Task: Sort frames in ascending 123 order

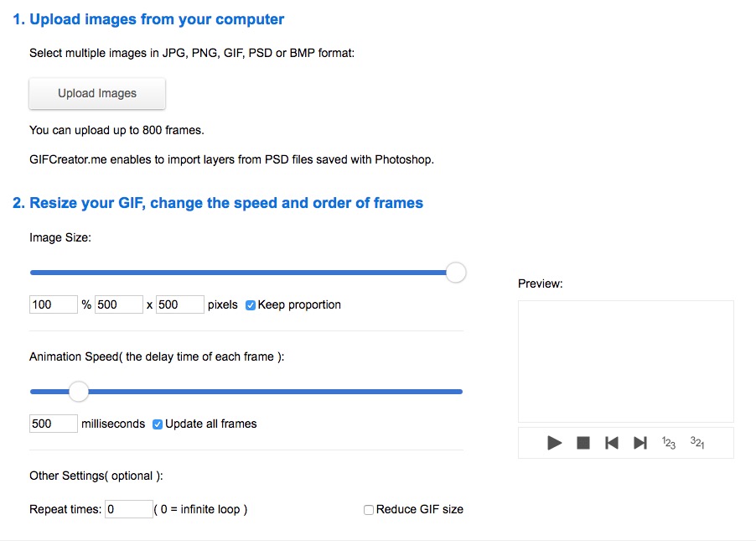Action: [x=669, y=443]
